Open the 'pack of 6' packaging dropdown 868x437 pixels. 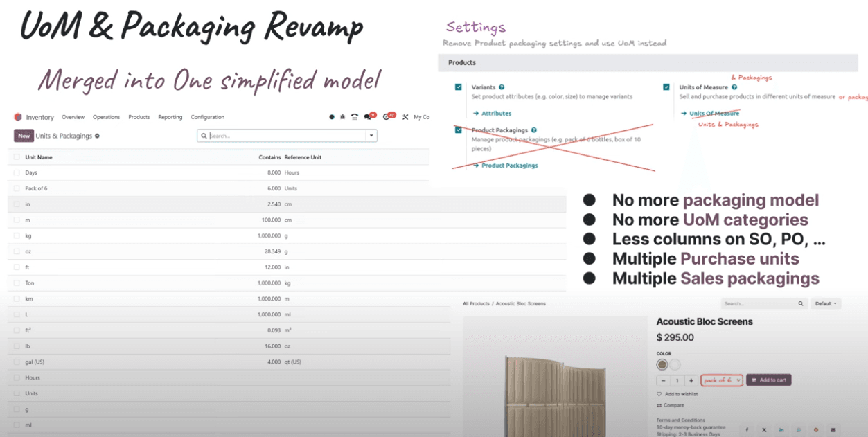(x=721, y=380)
